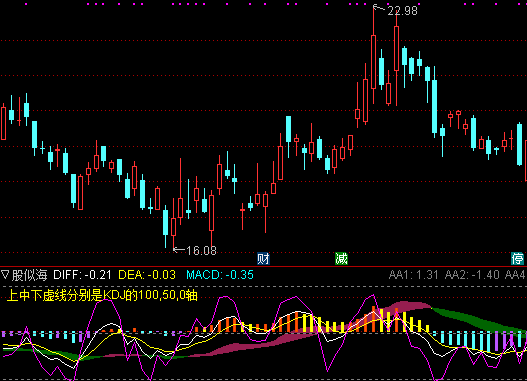Click the last cyan candlestick at the chart's right edge

tap(519, 144)
